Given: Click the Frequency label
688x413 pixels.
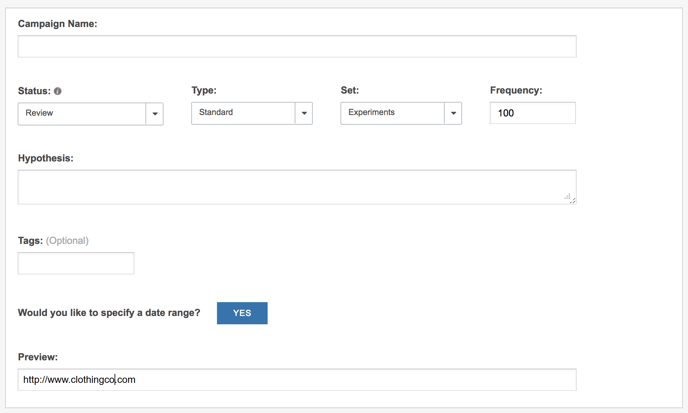Looking at the screenshot, I should point(516,90).
